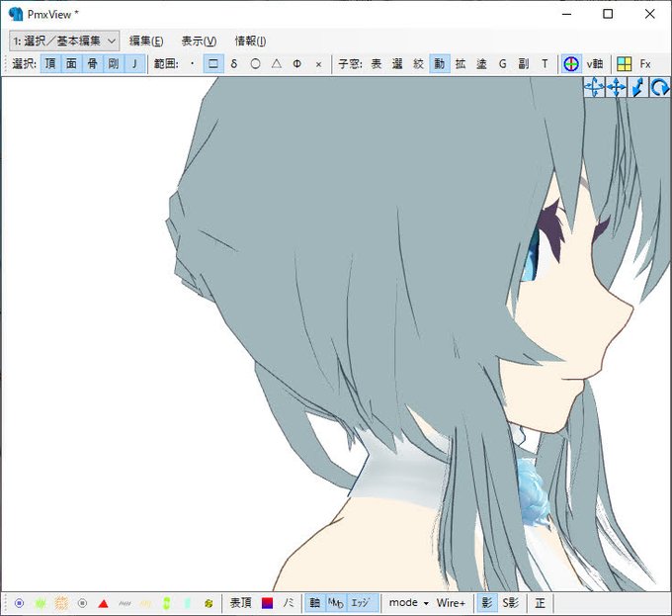The image size is (672, 616).
Task: Open the 情報(I) menu
Action: pos(250,41)
